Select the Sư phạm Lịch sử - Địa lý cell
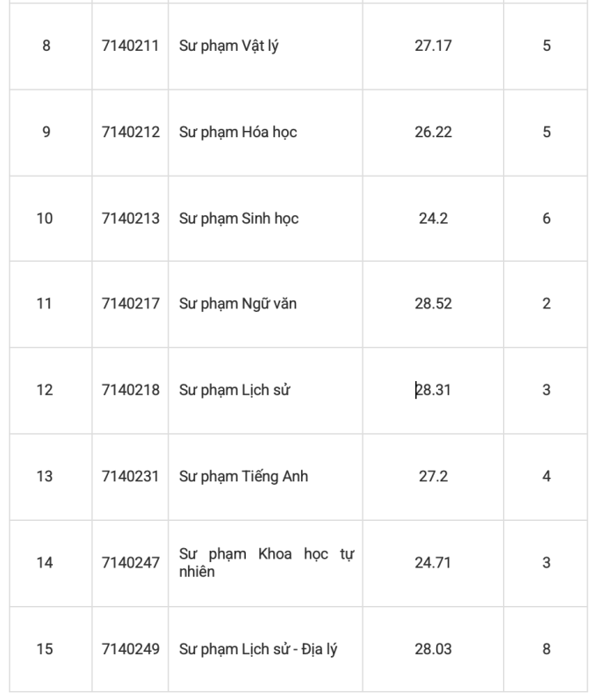This screenshot has width=597, height=700. coord(265,649)
